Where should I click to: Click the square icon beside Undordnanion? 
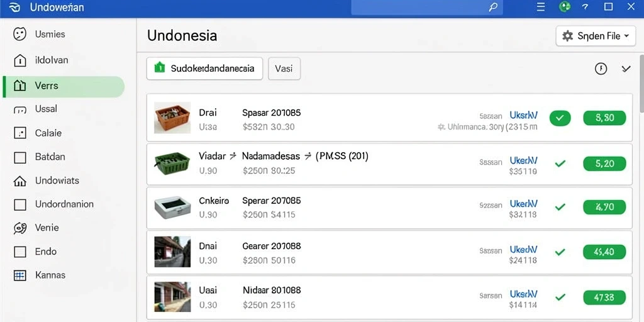pyautogui.click(x=19, y=204)
